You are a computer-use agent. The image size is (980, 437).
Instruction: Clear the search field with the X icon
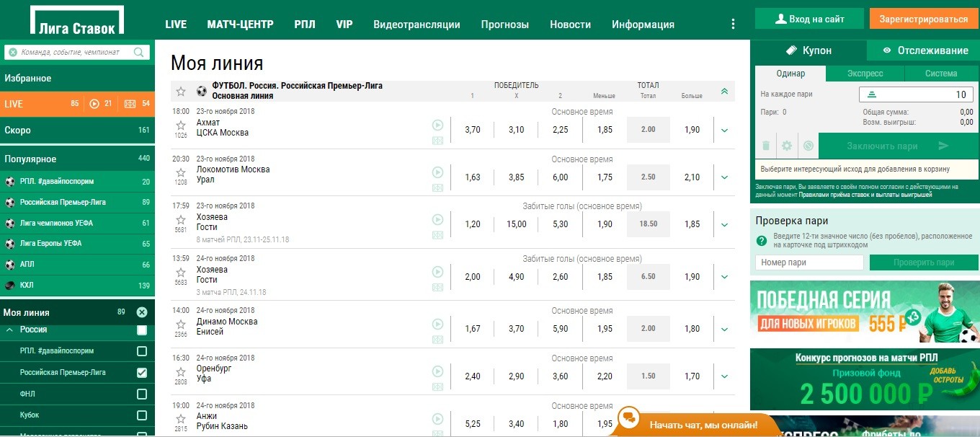coord(14,52)
